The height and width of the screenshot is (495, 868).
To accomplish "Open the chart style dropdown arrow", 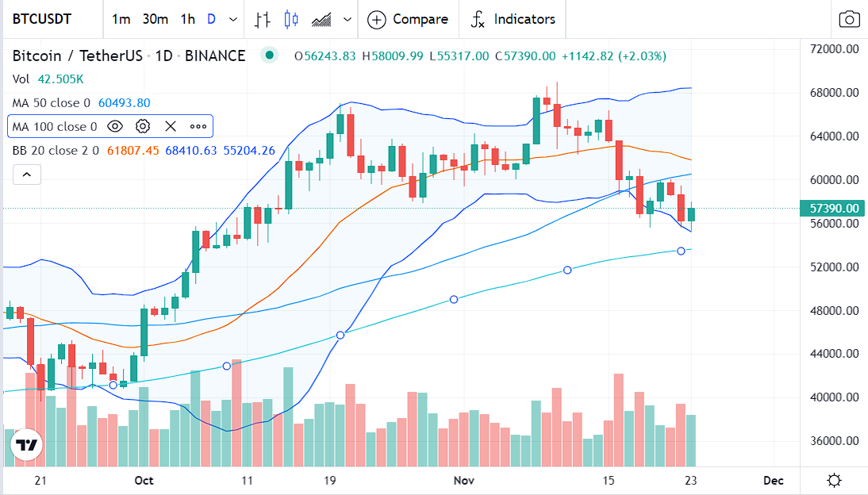I will pos(346,19).
